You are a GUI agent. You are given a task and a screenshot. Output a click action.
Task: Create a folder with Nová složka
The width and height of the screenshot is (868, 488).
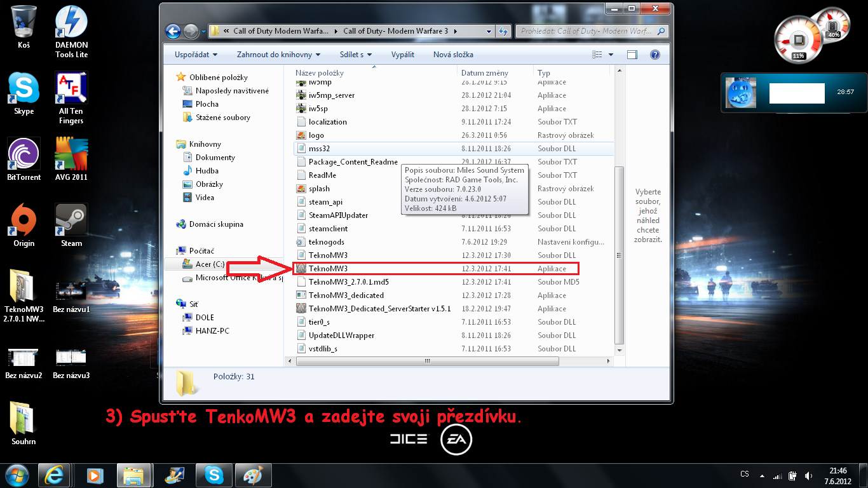tap(453, 55)
